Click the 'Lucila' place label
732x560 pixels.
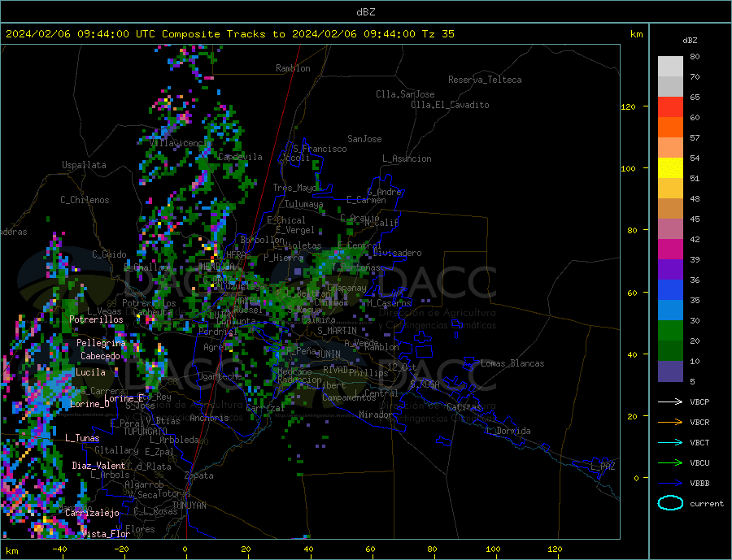(90, 372)
